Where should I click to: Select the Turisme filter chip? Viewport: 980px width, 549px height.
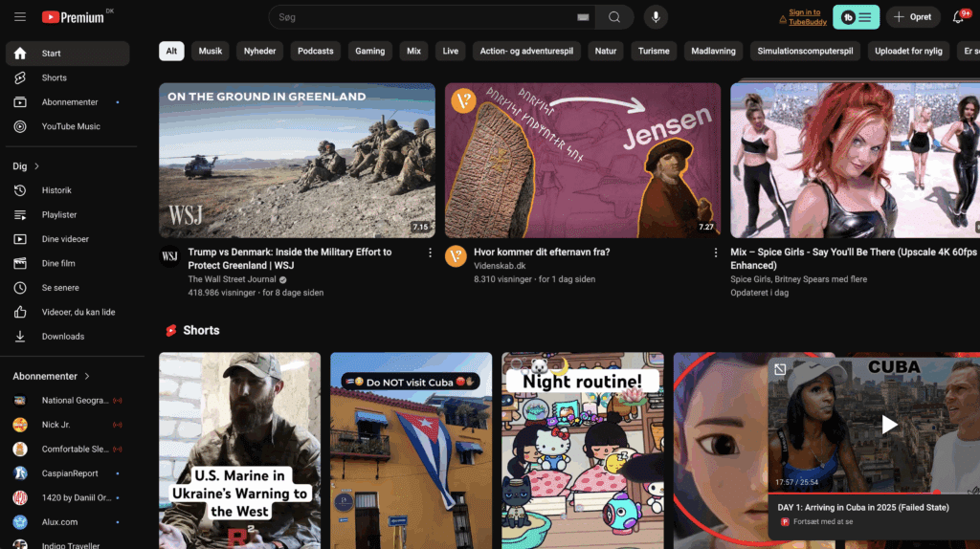point(653,52)
